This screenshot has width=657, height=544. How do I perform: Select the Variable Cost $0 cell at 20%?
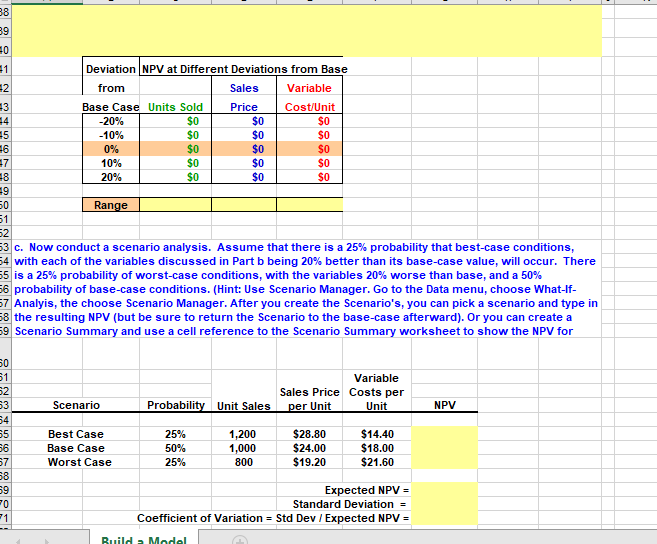[310, 177]
